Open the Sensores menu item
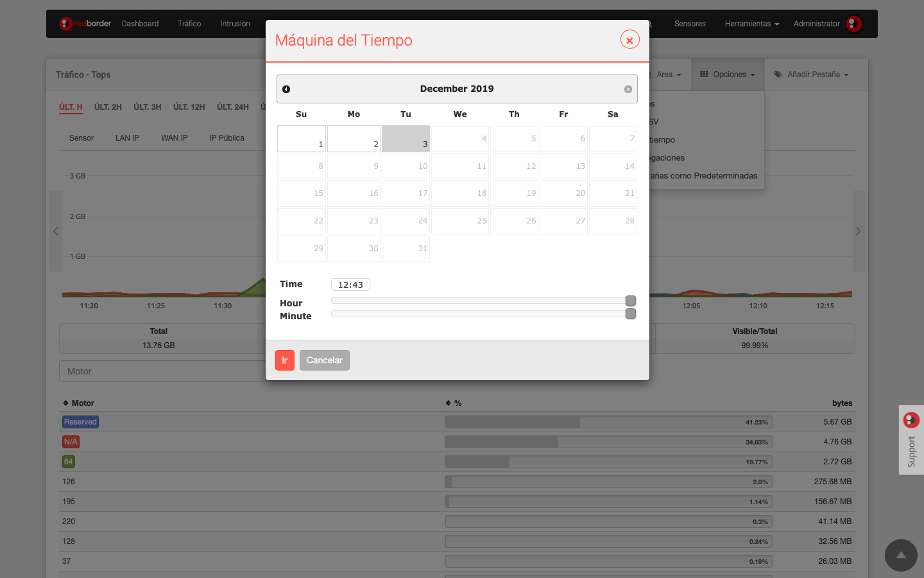924x578 pixels. click(690, 24)
